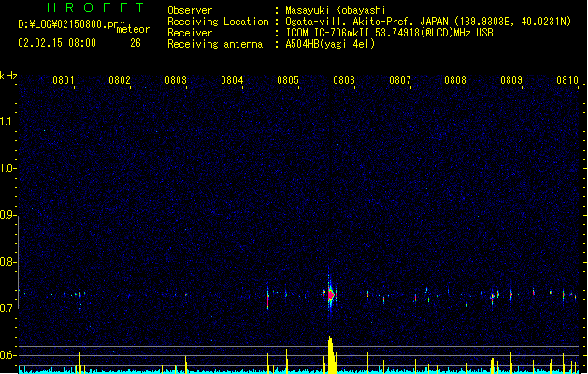Click the tallest yellow power spike under the 0806 echo

click(331, 355)
